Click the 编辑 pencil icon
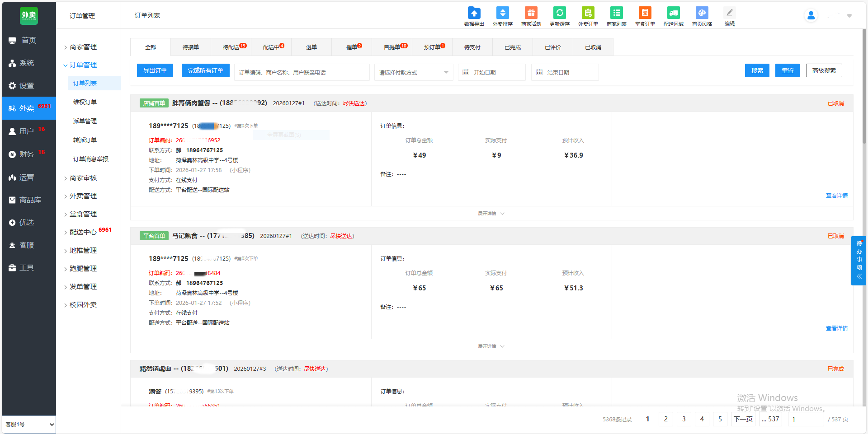Screen dimensions: 868x434 point(729,14)
